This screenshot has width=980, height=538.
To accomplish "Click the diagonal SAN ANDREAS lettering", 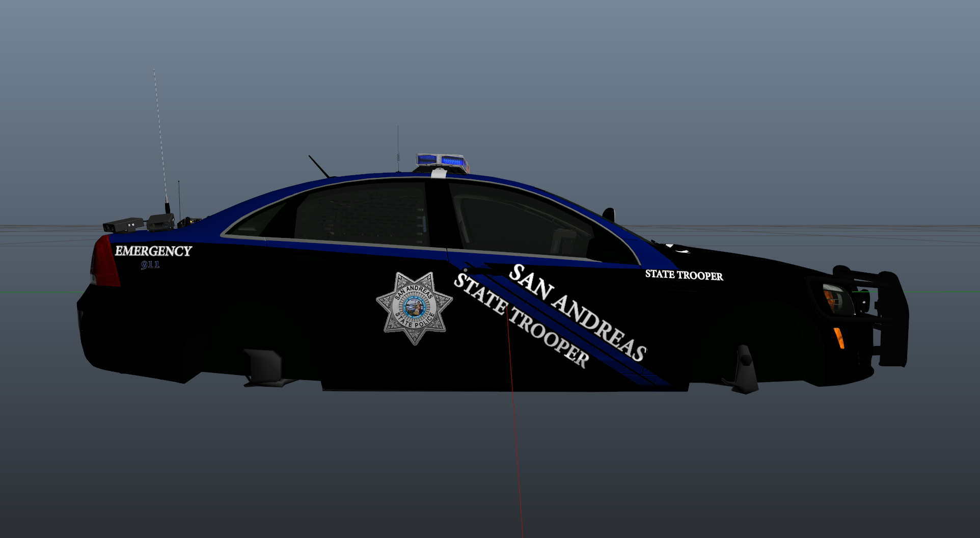I will click(577, 311).
